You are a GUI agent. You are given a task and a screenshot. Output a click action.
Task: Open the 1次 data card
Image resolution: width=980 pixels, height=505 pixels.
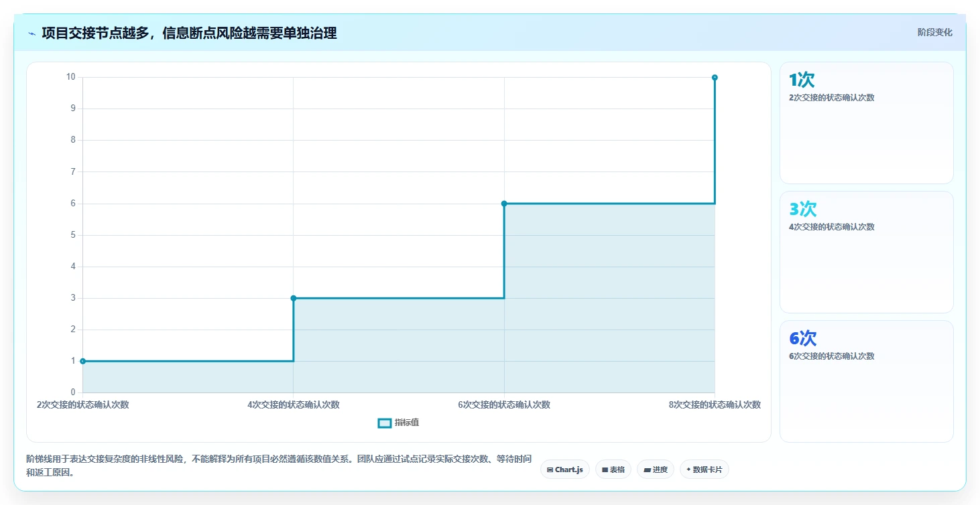866,123
